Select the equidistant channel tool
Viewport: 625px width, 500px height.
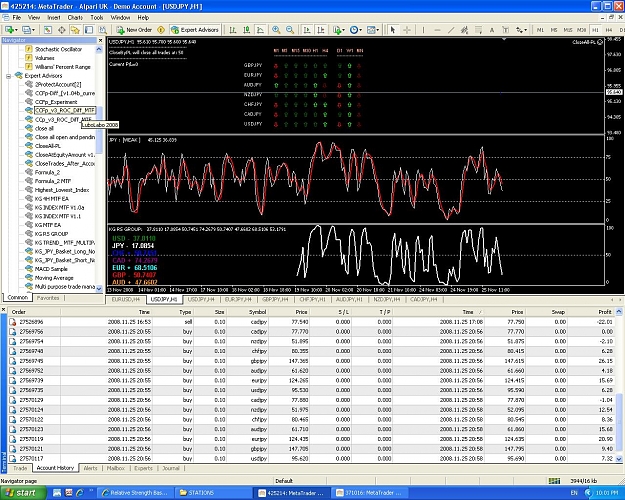point(464,30)
